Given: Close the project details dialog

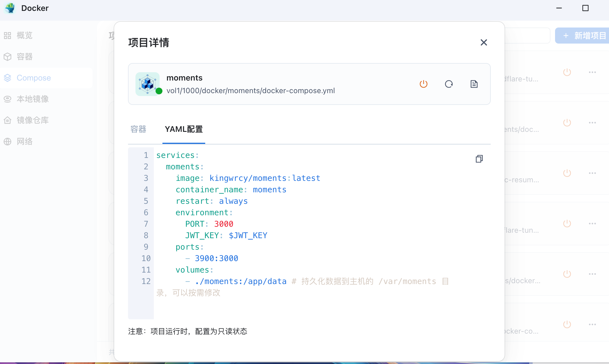Looking at the screenshot, I should 484,42.
